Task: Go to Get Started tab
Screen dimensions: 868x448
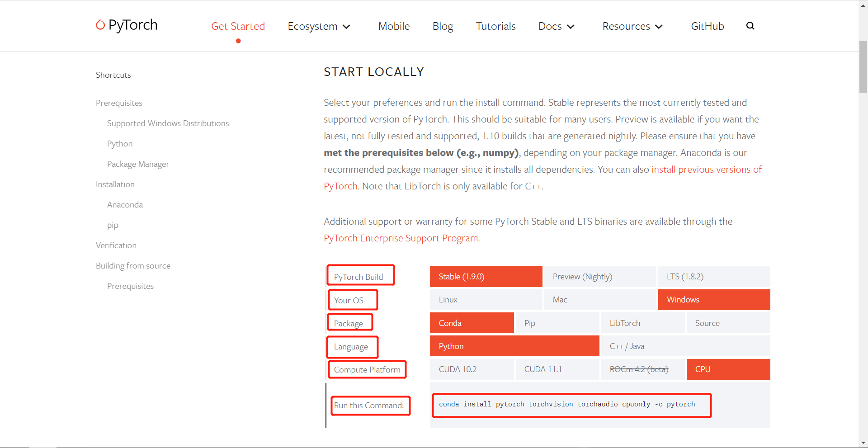Action: pyautogui.click(x=238, y=26)
